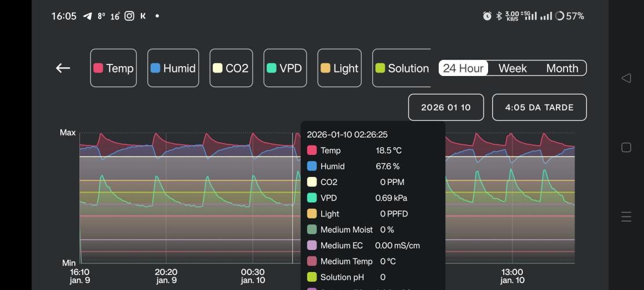Tap the chart at the 20:20 gridline
This screenshot has width=644, height=290.
pos(166,197)
